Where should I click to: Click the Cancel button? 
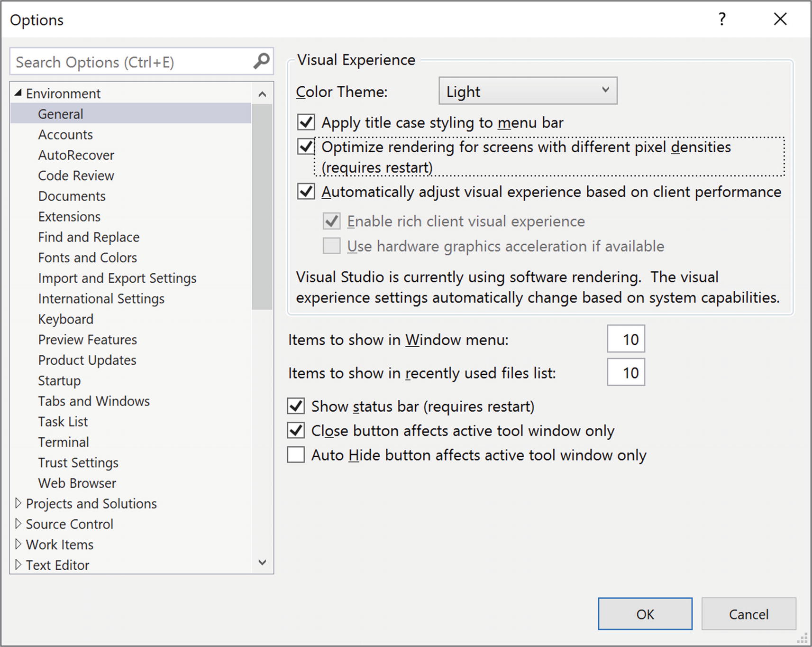click(748, 614)
